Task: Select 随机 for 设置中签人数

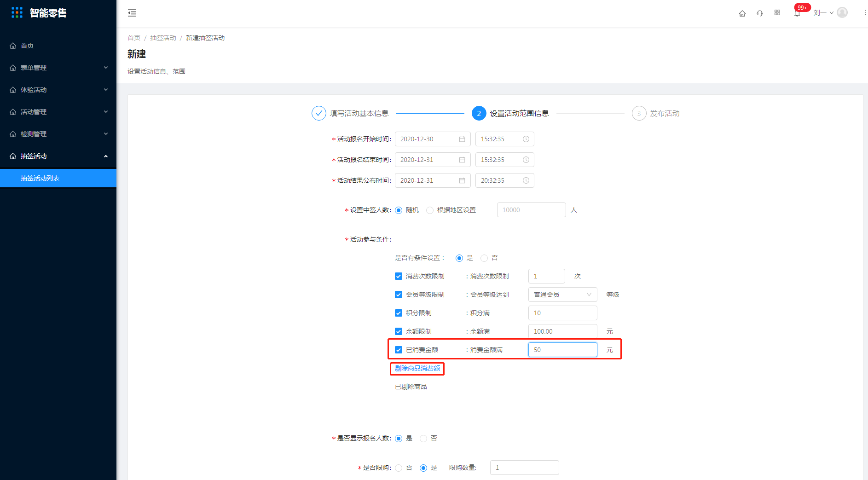Action: coord(399,210)
